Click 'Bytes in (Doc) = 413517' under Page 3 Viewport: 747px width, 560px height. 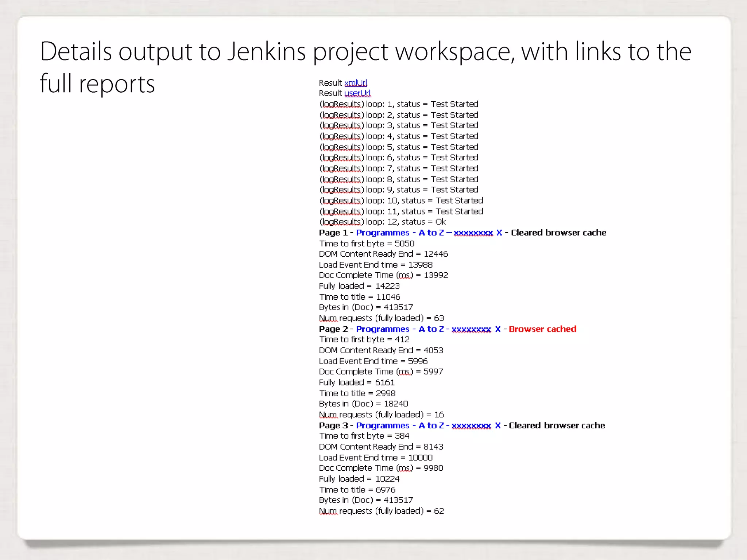[366, 500]
